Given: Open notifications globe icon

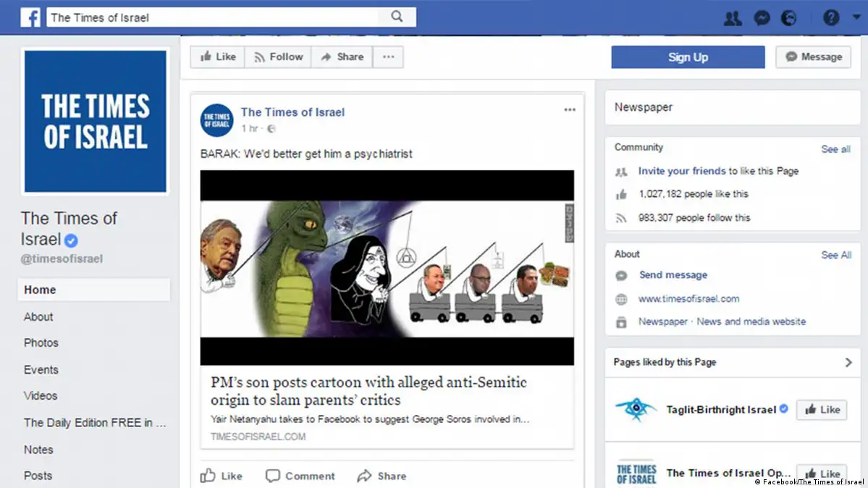Looking at the screenshot, I should pyautogui.click(x=788, y=18).
